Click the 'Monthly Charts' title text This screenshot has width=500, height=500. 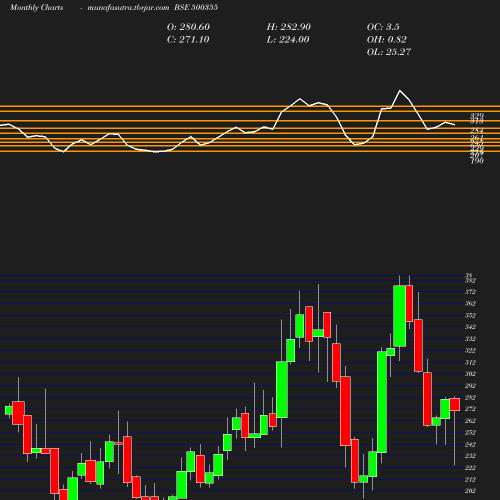click(x=36, y=8)
